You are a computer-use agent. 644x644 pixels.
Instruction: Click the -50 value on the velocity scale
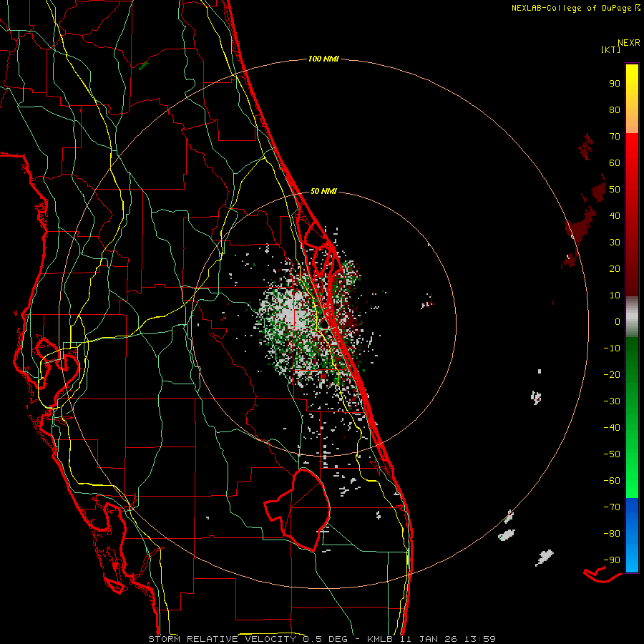612,454
